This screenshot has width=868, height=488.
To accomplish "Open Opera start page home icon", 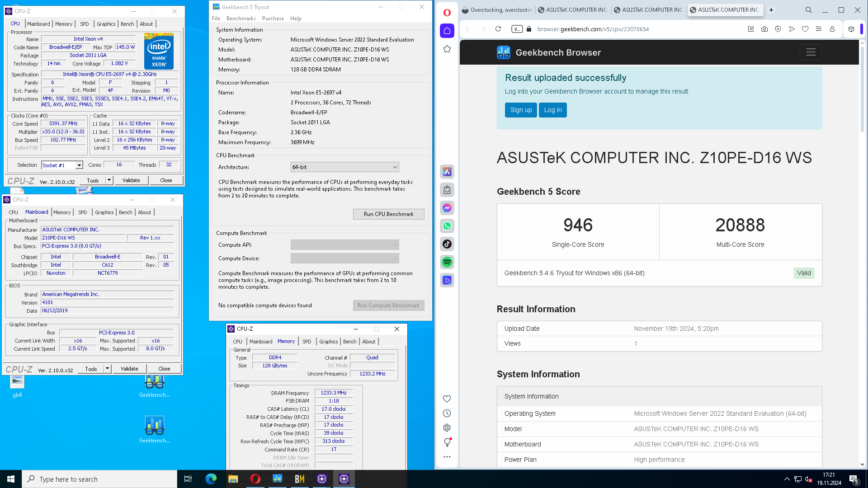I will [x=447, y=31].
